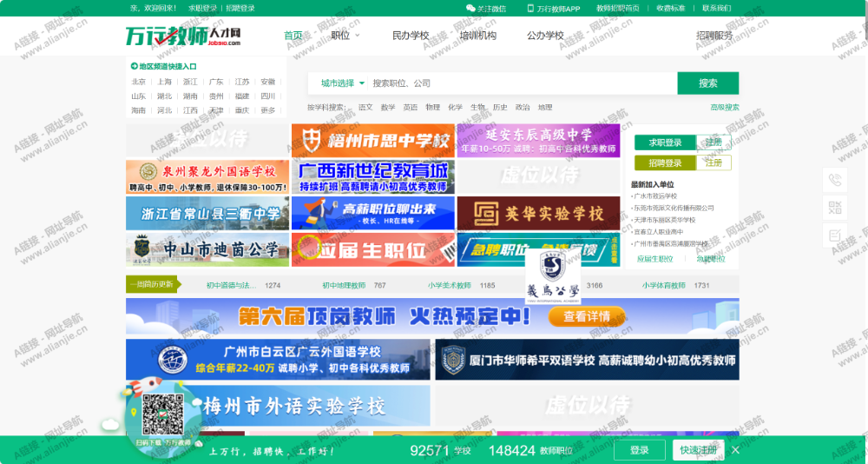Image resolution: width=868 pixels, height=464 pixels.
Task: Click 注册 next to 招聘登录
Action: tap(713, 163)
